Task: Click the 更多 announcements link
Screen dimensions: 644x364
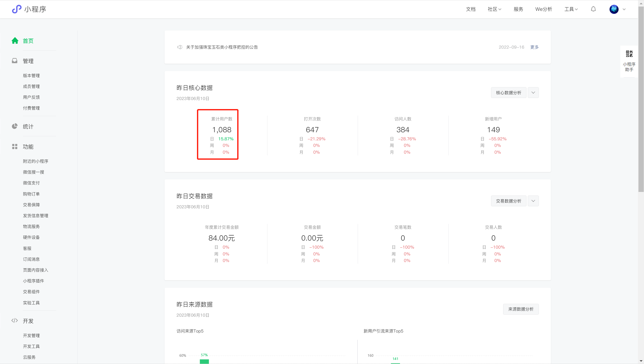Action: point(534,47)
